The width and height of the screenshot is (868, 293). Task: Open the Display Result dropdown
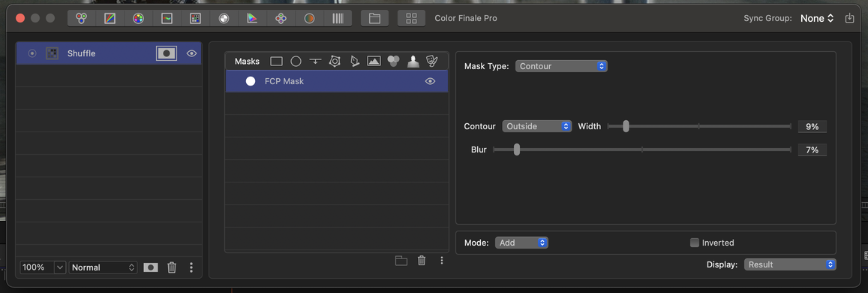click(x=790, y=264)
